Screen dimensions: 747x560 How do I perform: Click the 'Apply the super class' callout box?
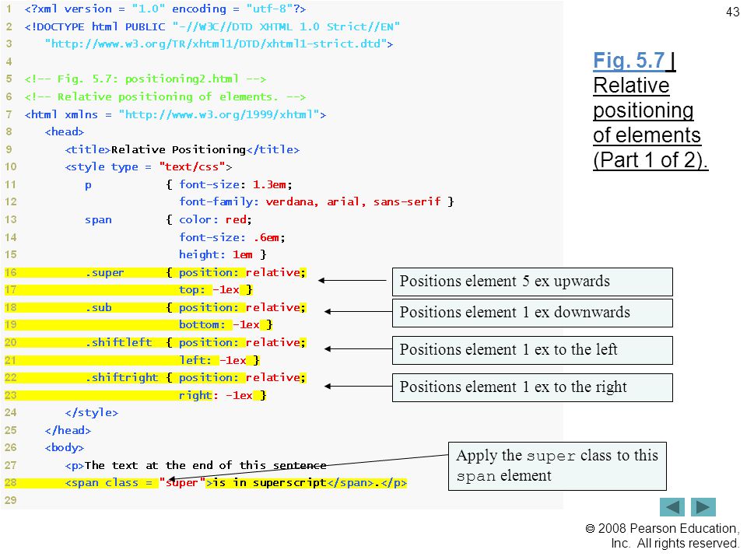[x=557, y=466]
